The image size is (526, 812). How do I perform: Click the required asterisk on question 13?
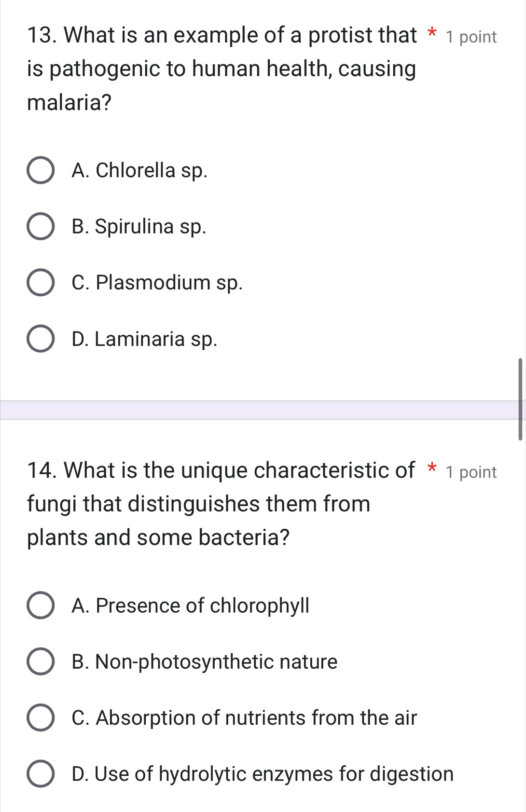pyautogui.click(x=432, y=35)
